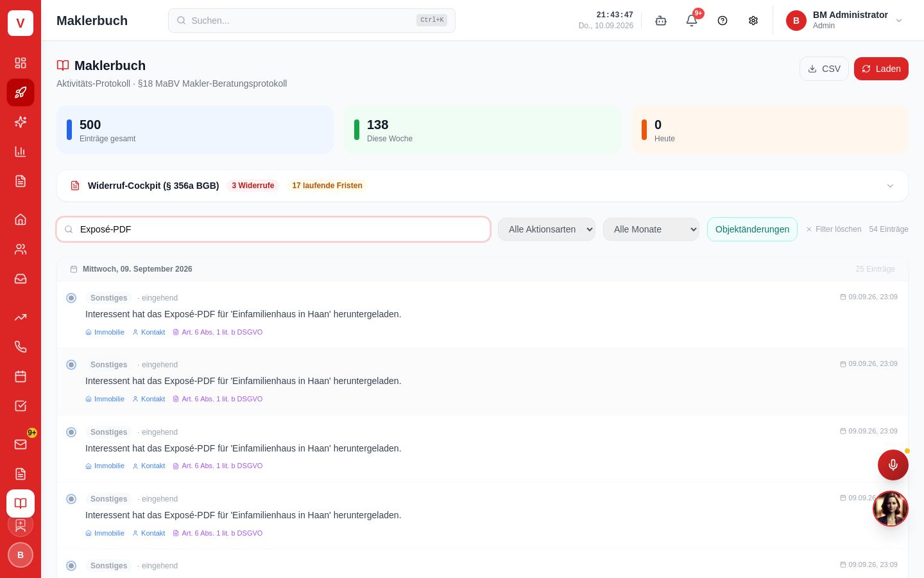Click the red Laden button
The image size is (924, 578).
pyautogui.click(x=881, y=69)
